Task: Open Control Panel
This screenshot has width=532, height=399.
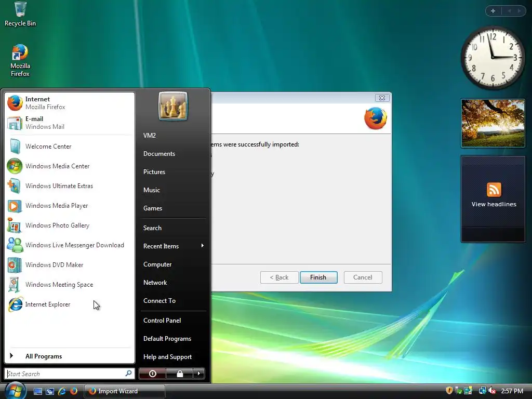Action: click(173, 320)
